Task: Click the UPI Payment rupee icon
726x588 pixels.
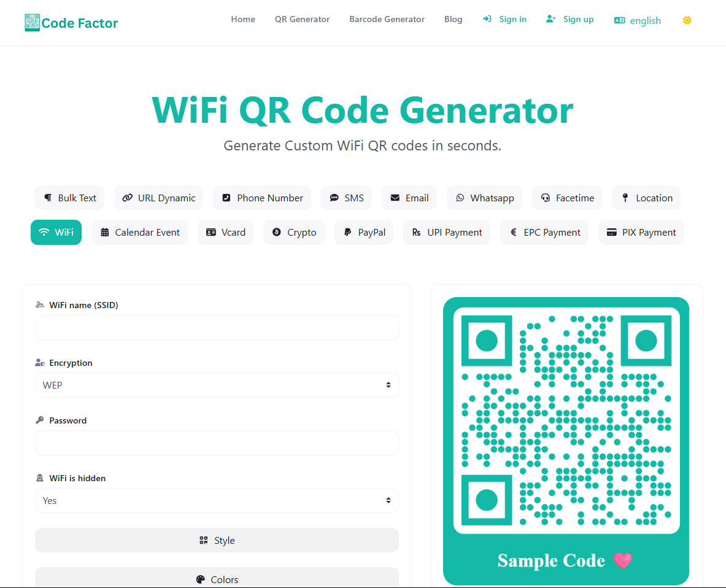Action: point(416,233)
